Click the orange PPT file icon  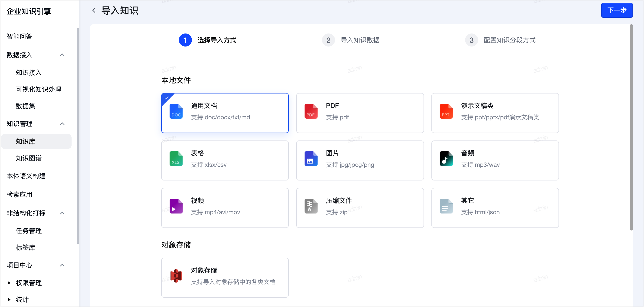point(446,111)
